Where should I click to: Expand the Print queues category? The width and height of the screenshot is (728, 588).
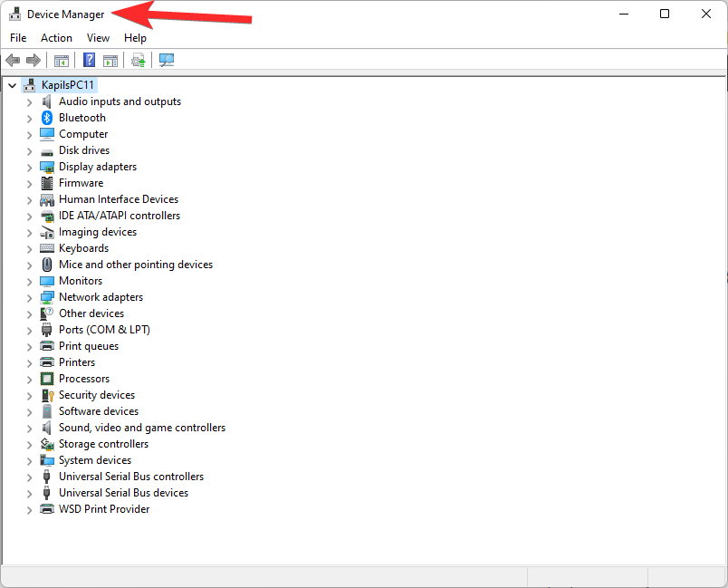pyautogui.click(x=29, y=347)
